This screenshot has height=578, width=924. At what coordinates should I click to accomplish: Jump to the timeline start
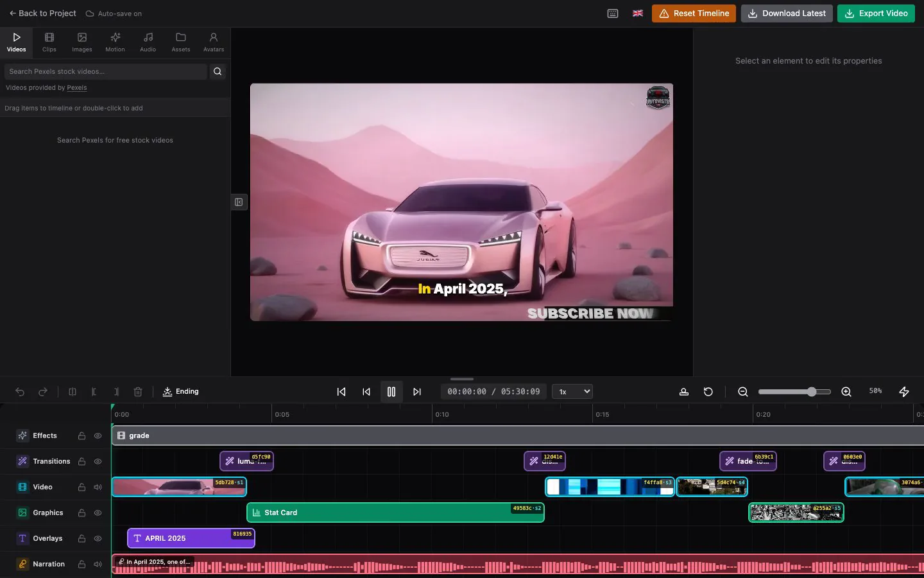[341, 392]
